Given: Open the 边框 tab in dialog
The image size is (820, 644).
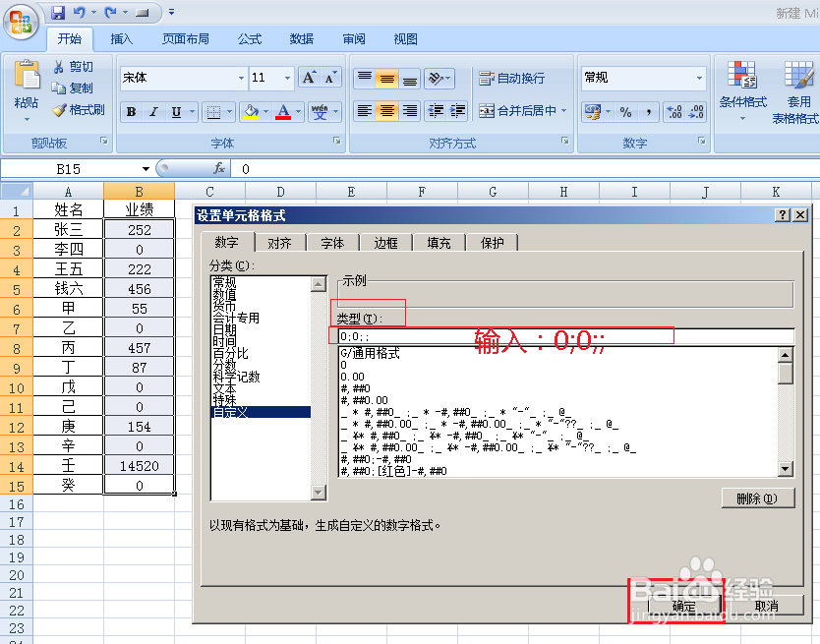Looking at the screenshot, I should pos(386,243).
